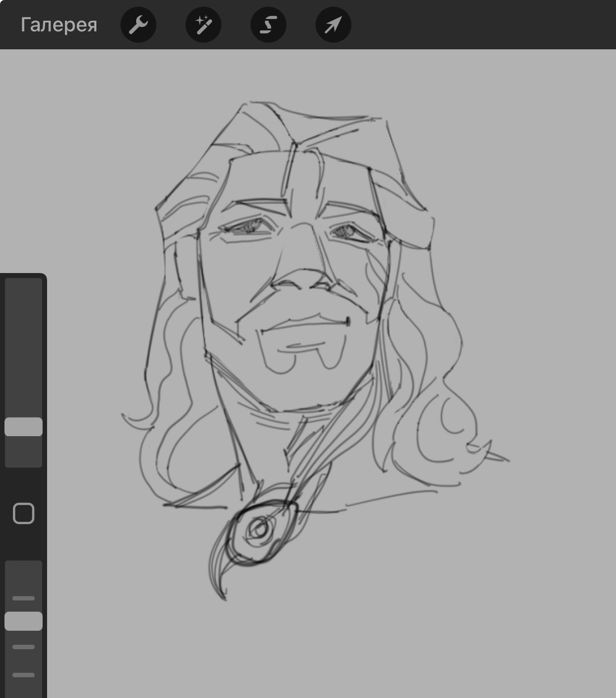Click the lowest notch on the opacity slider

point(24,675)
